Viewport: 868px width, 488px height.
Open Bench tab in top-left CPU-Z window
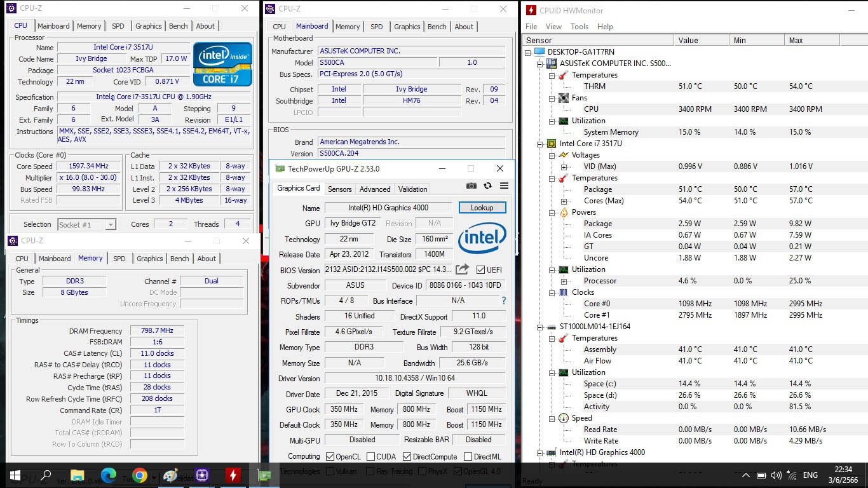[179, 26]
